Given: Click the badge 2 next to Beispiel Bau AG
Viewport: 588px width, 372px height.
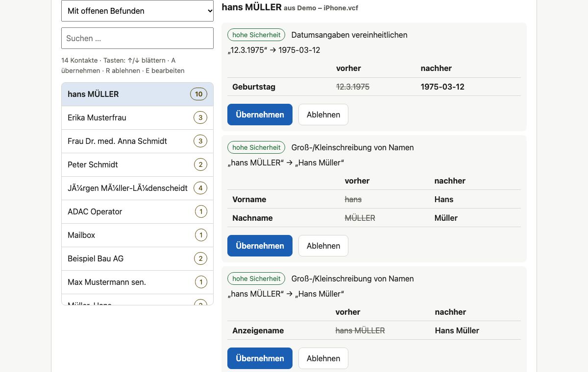Looking at the screenshot, I should pyautogui.click(x=200, y=259).
